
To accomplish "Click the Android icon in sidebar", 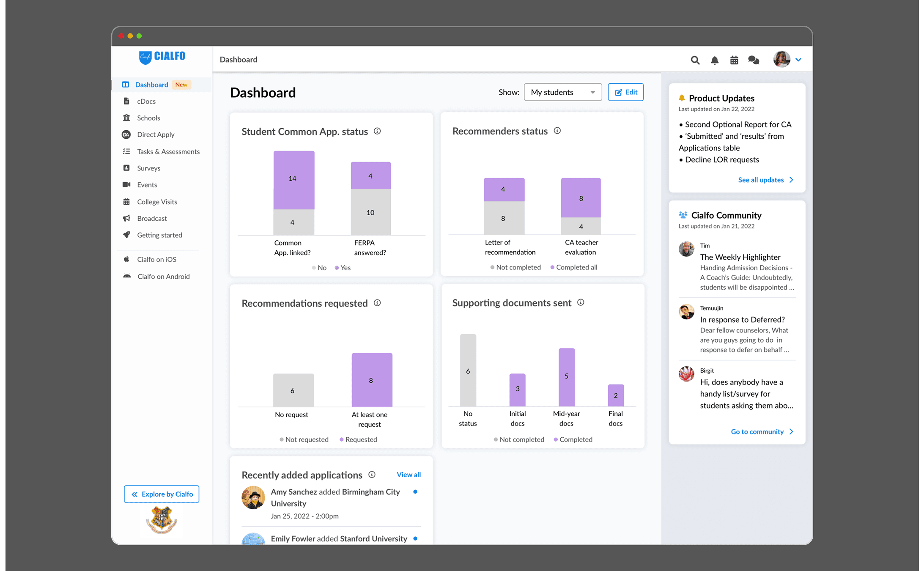I will pyautogui.click(x=127, y=276).
